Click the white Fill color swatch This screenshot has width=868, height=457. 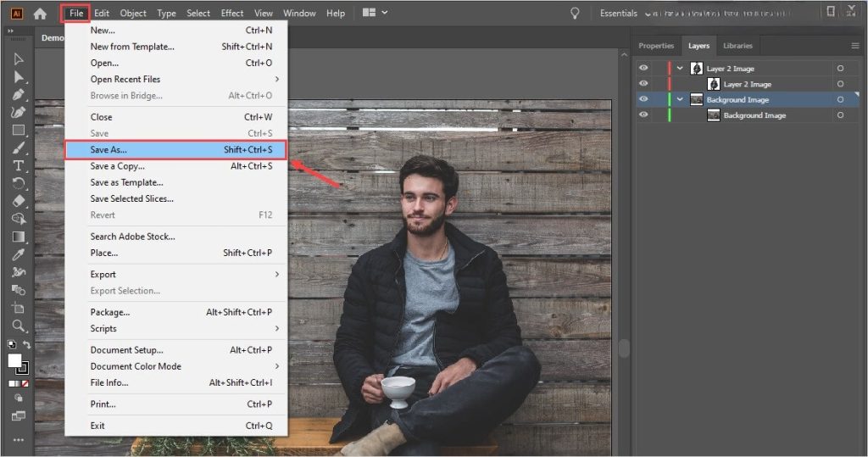point(14,360)
